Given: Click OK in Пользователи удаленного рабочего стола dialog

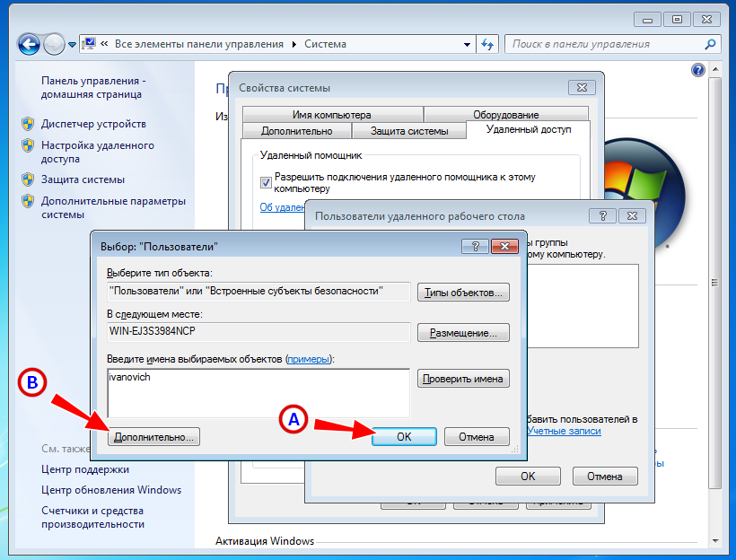Looking at the screenshot, I should (528, 477).
